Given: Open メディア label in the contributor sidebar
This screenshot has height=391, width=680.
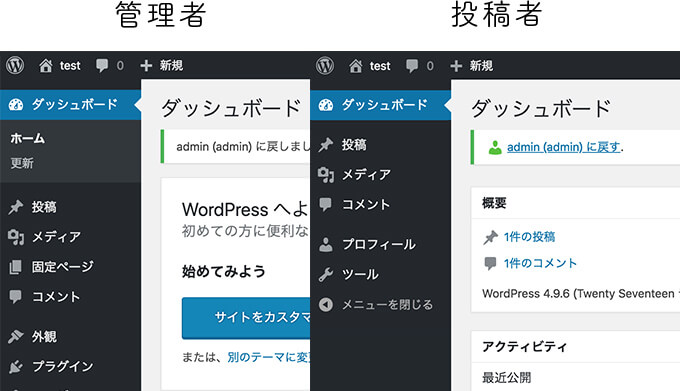Looking at the screenshot, I should click(366, 175).
